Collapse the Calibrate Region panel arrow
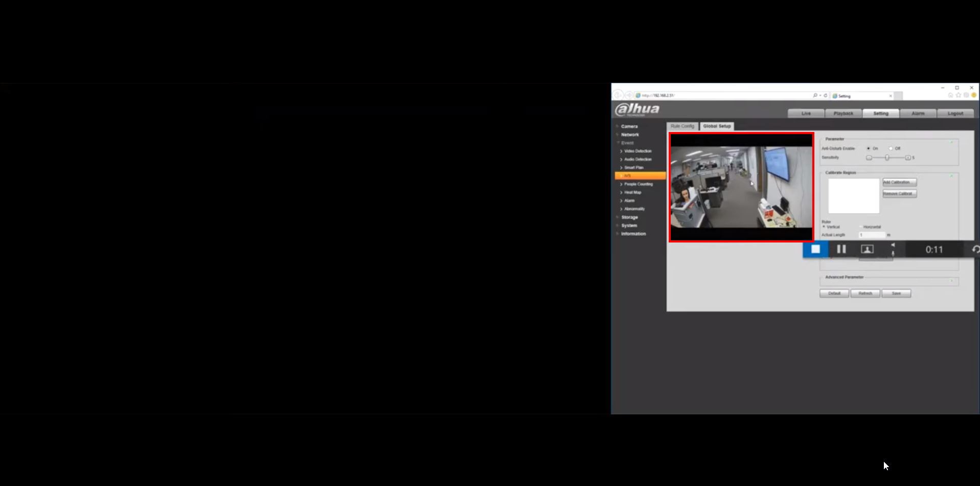The width and height of the screenshot is (980, 486). [951, 176]
